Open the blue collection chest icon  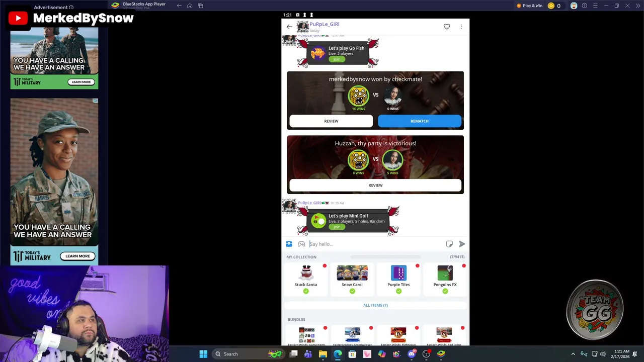tap(289, 244)
